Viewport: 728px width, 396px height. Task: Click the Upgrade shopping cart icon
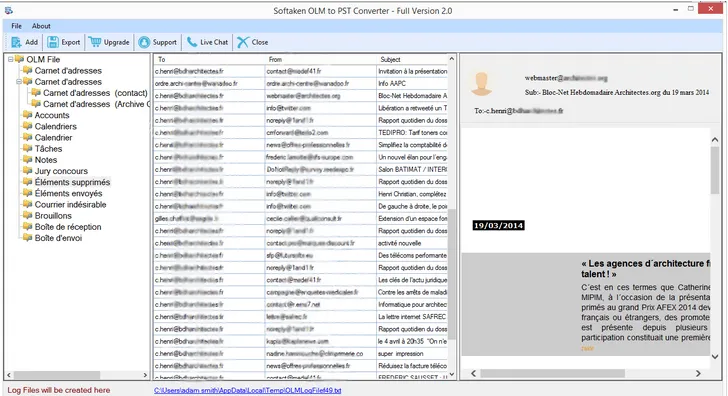[95, 42]
